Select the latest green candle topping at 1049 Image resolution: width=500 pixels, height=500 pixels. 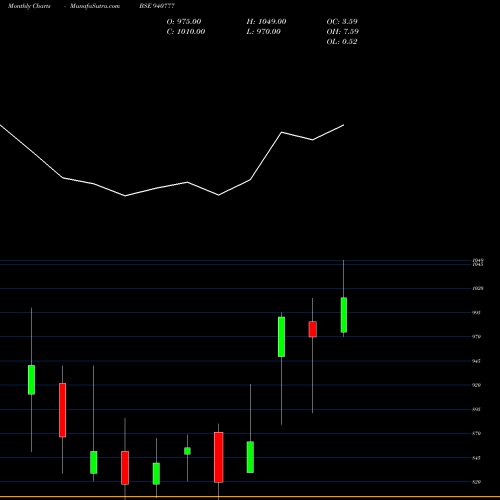point(344,315)
